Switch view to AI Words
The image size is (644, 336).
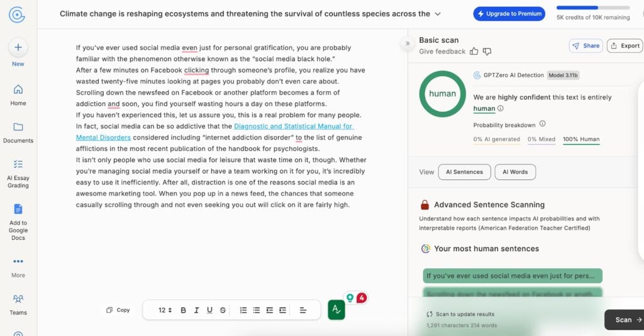tap(515, 172)
